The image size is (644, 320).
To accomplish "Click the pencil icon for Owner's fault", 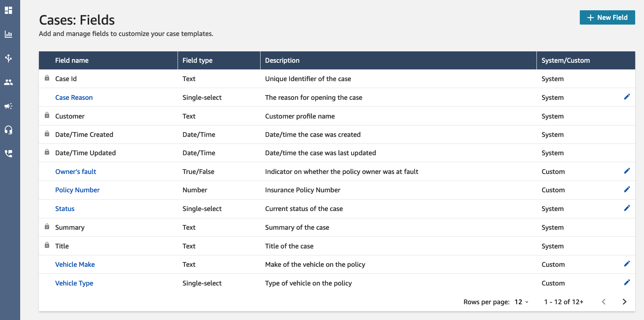I will click(627, 171).
